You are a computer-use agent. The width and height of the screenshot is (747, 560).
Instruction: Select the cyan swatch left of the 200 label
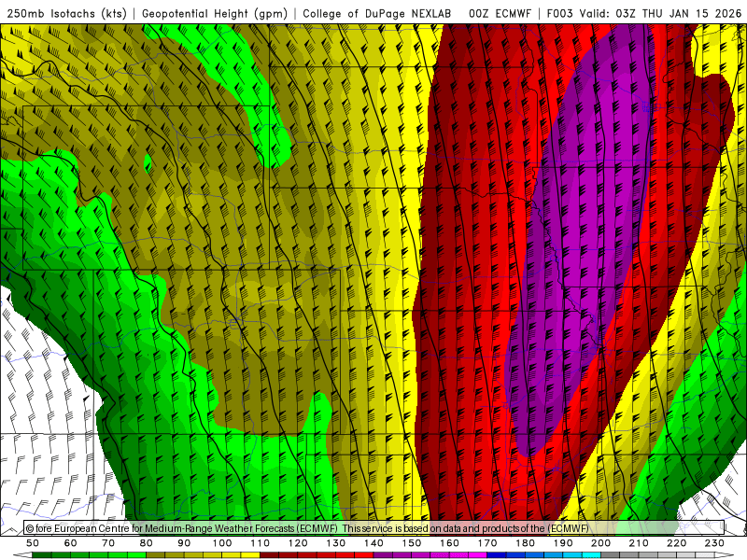click(x=591, y=555)
